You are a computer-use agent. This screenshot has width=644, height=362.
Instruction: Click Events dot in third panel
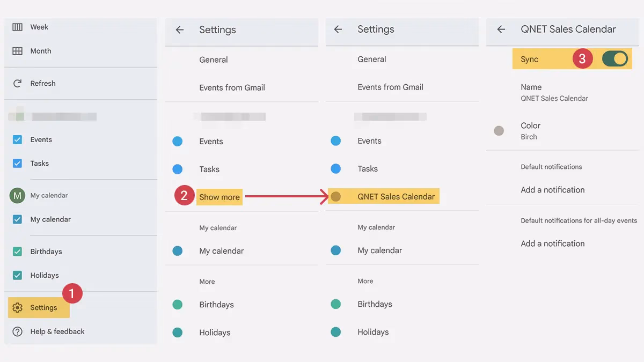(x=336, y=141)
